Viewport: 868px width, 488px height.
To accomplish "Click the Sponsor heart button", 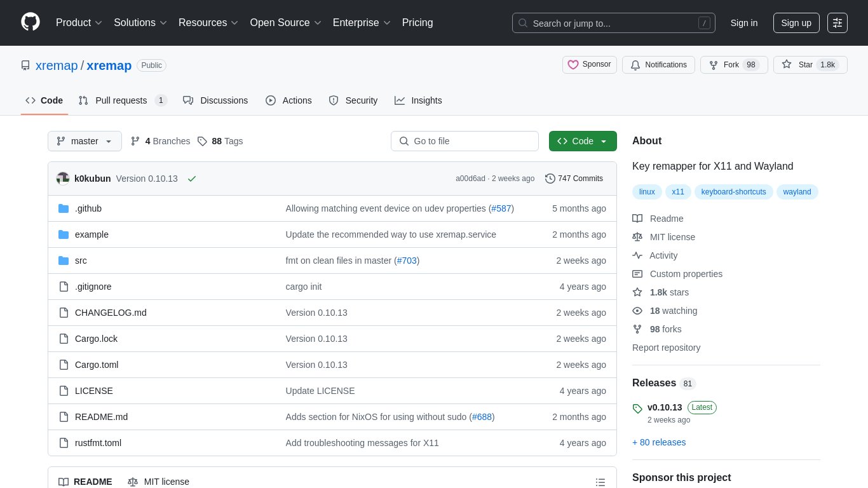I will click(589, 65).
